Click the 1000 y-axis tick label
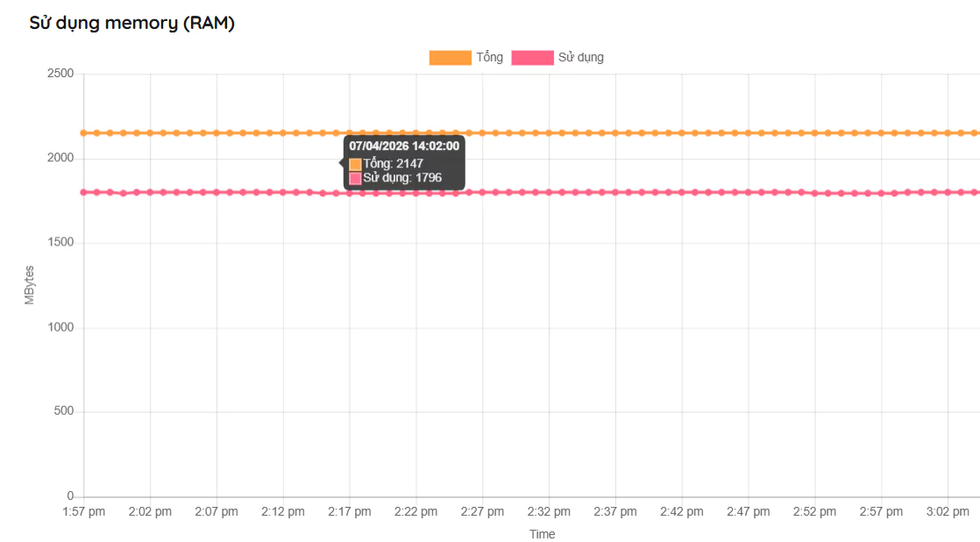The image size is (980, 542). [60, 327]
